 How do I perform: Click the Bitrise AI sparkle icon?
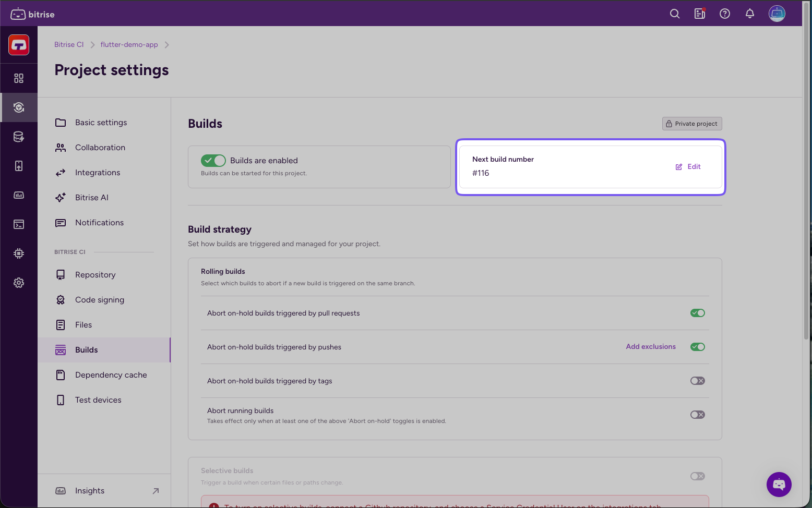(x=61, y=198)
